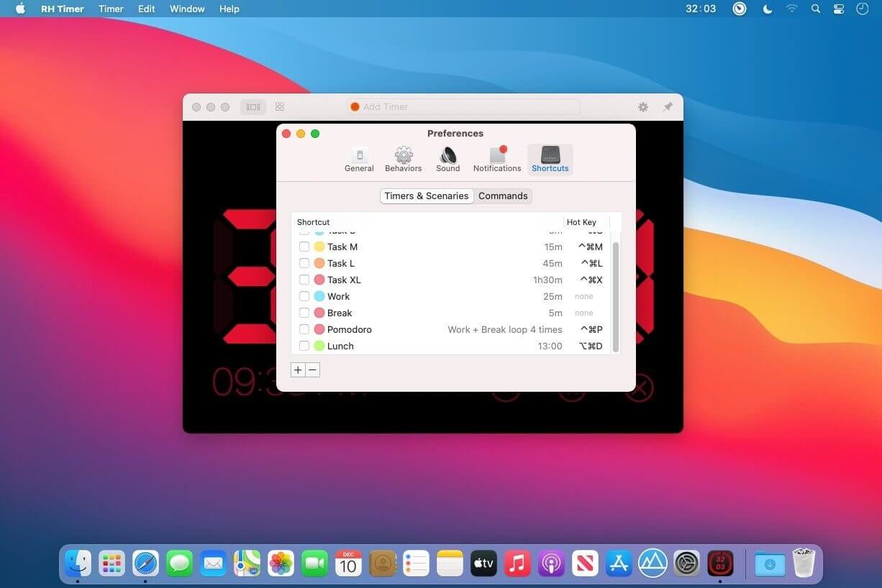Switch to grid view icon in toolbar

(x=280, y=106)
